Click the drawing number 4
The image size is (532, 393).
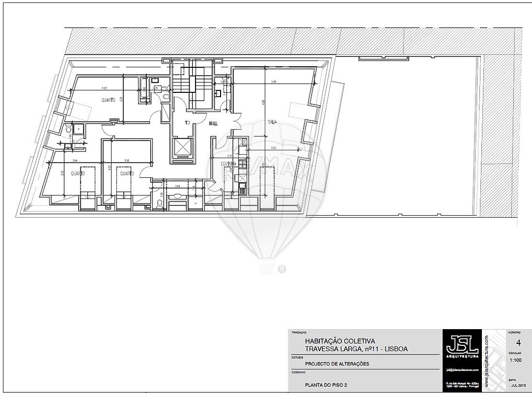click(x=518, y=342)
